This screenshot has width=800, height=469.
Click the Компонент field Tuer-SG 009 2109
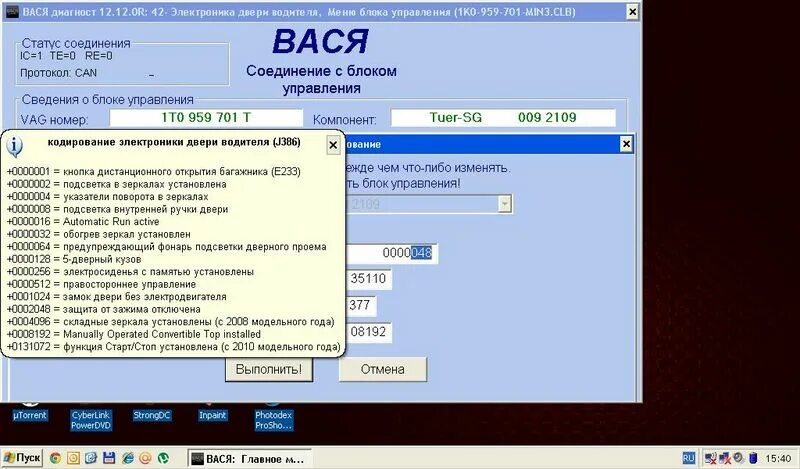503,118
